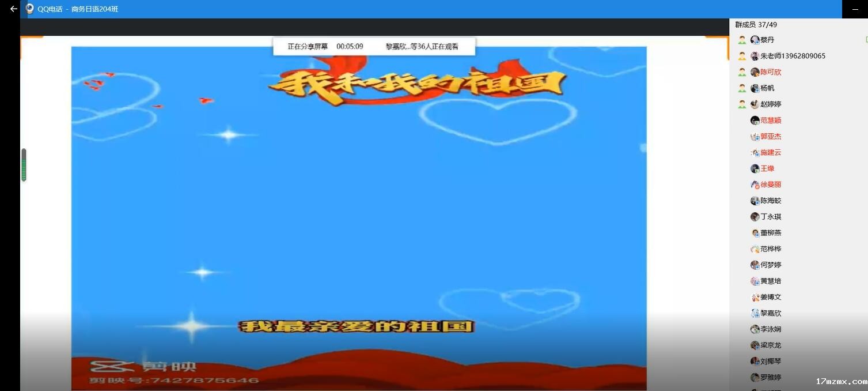Select 范慧颖's avatar
This screenshot has height=391, width=868.
pos(755,121)
